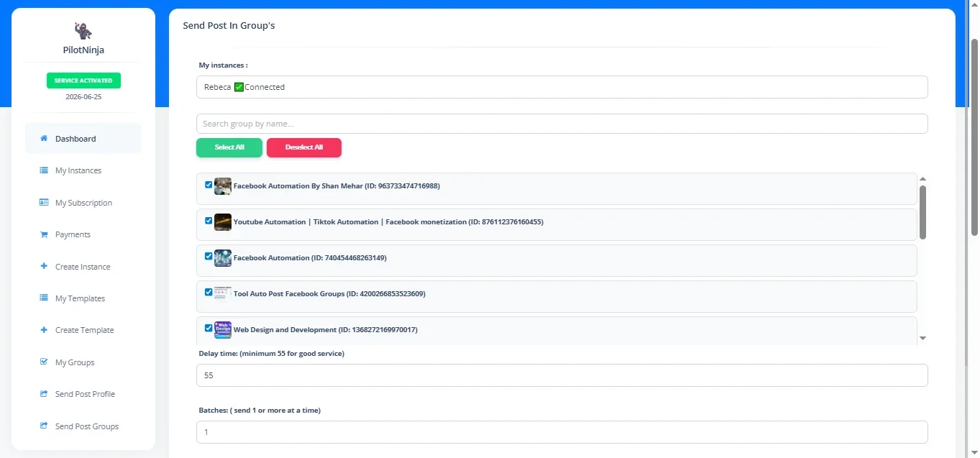Screen dimensions: 980x458
Task: Click group list scroll down arrow
Action: pyautogui.click(x=922, y=338)
